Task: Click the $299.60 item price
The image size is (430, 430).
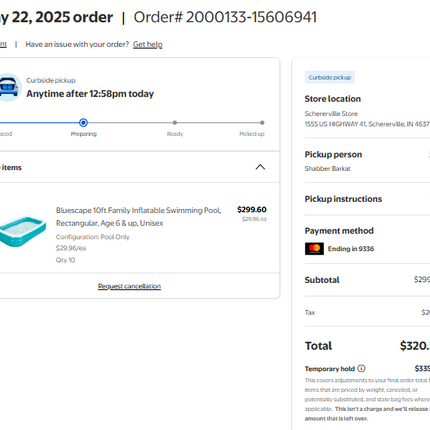Action: [x=252, y=210]
